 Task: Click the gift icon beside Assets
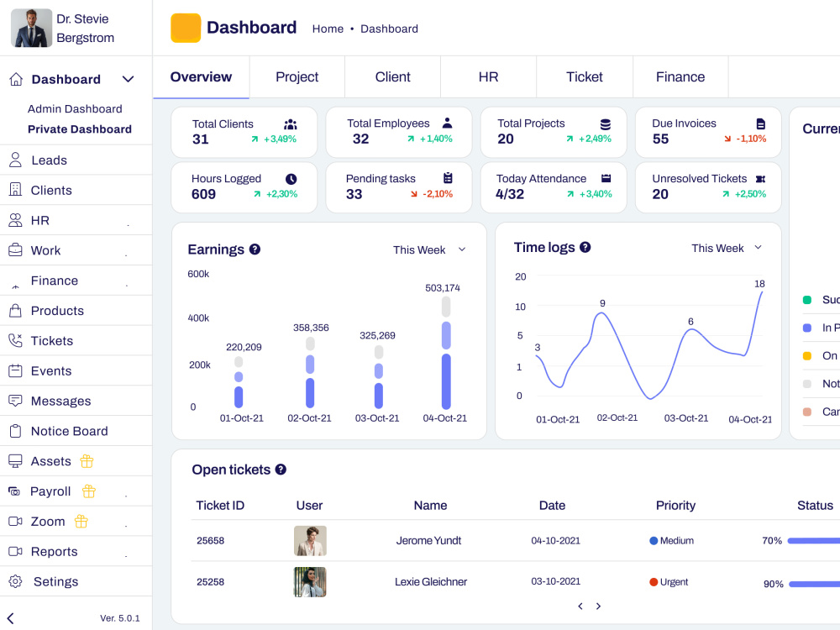point(87,460)
